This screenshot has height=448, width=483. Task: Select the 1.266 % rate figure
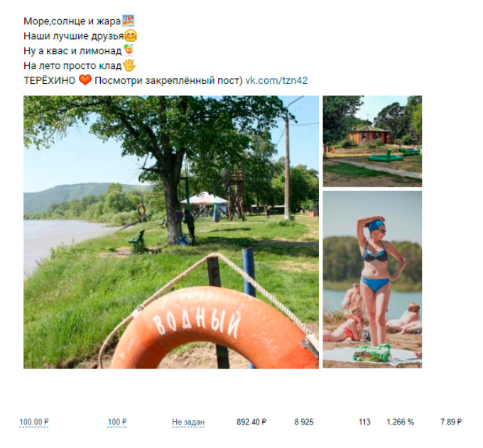pos(400,422)
